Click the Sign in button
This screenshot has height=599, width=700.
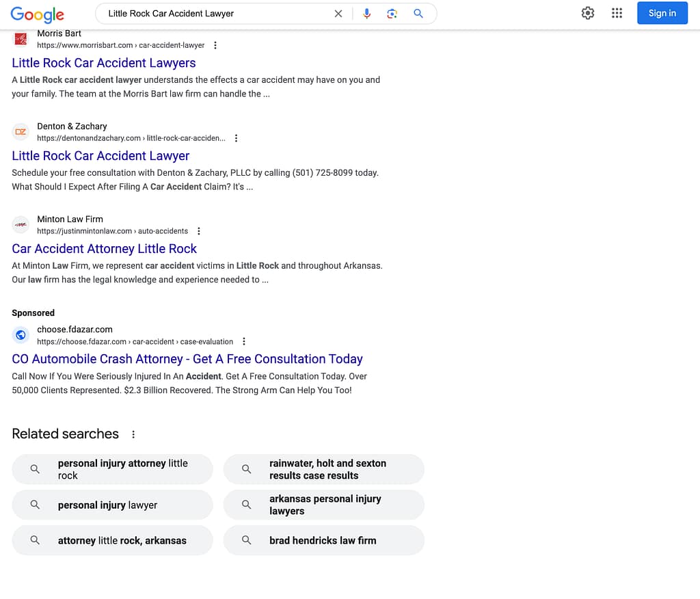point(662,13)
